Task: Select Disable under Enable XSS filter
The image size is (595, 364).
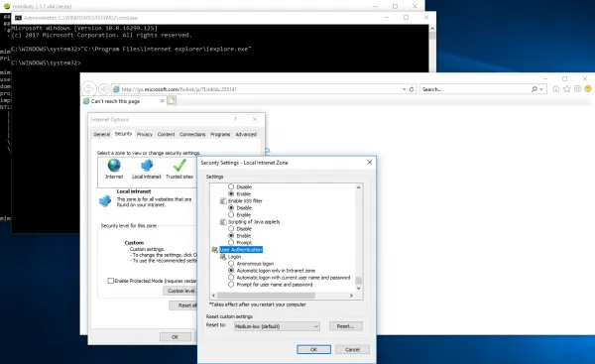Action: (x=231, y=208)
